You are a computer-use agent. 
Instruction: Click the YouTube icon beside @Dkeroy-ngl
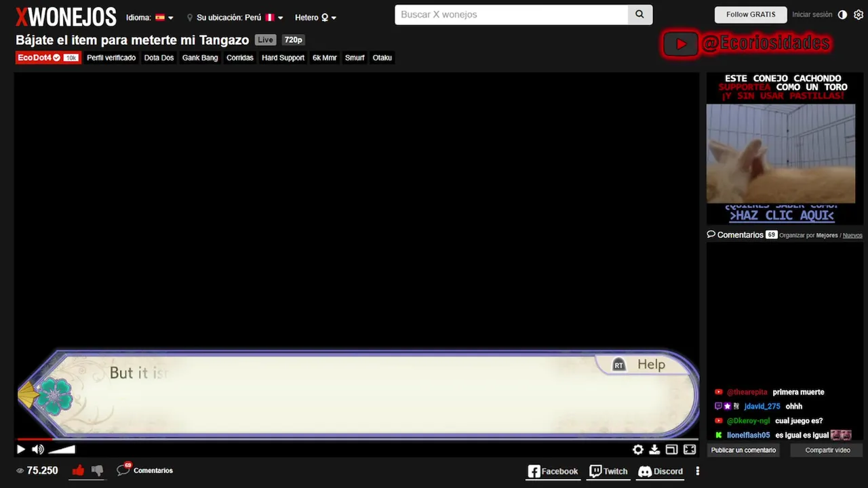coord(719,421)
